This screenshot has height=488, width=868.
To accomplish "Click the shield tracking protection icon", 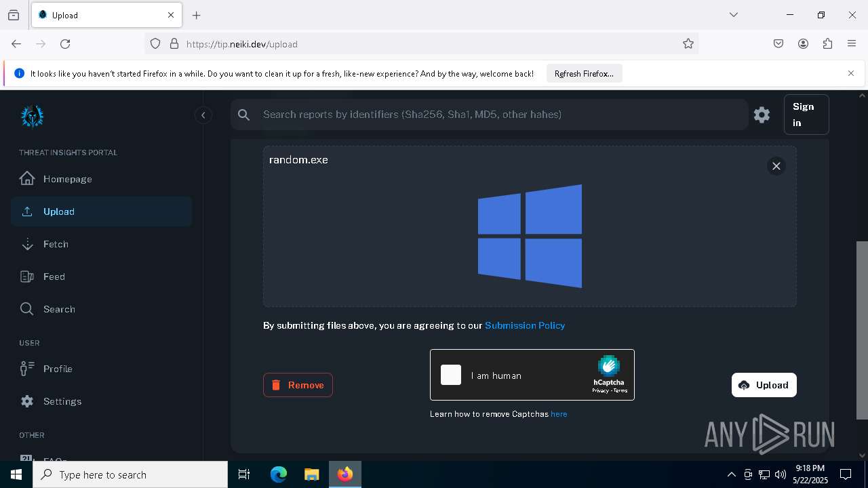I will (155, 43).
